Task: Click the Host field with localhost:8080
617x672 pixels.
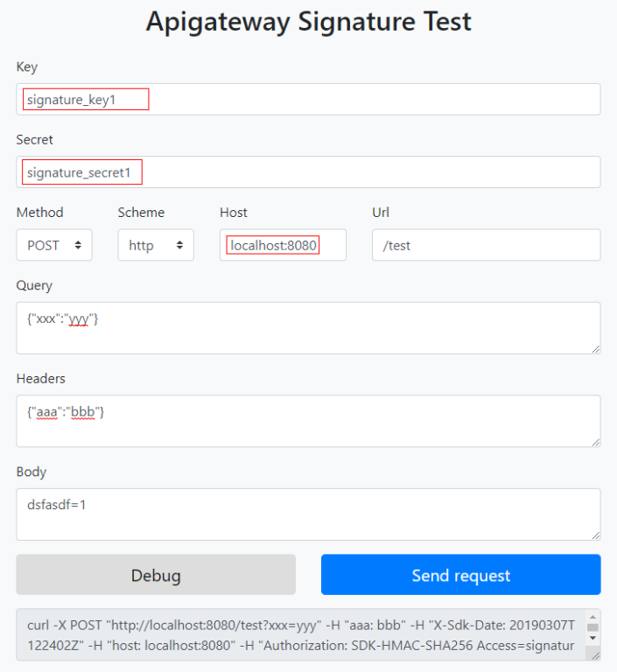Action: click(283, 245)
